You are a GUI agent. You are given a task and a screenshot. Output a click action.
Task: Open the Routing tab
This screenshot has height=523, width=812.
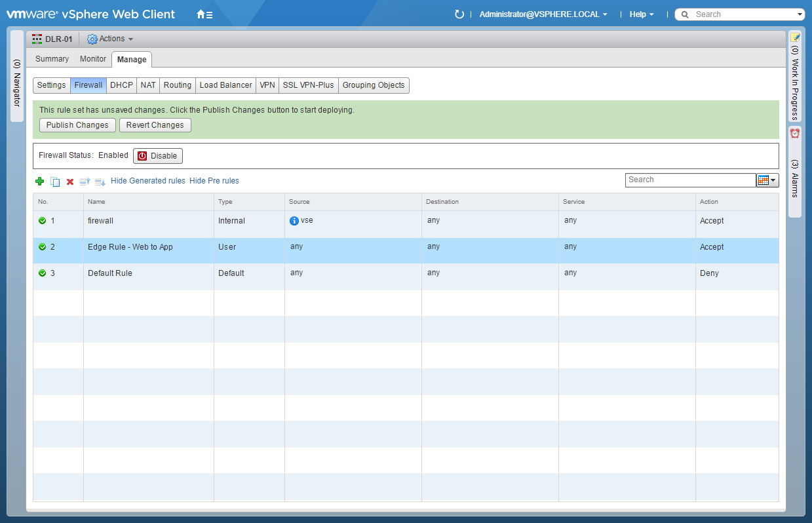point(178,85)
